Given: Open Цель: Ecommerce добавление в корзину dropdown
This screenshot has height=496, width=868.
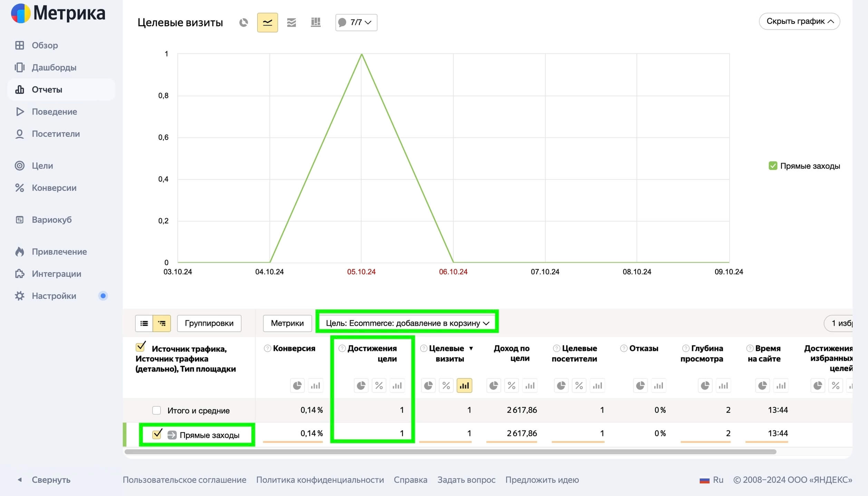Looking at the screenshot, I should (x=407, y=323).
